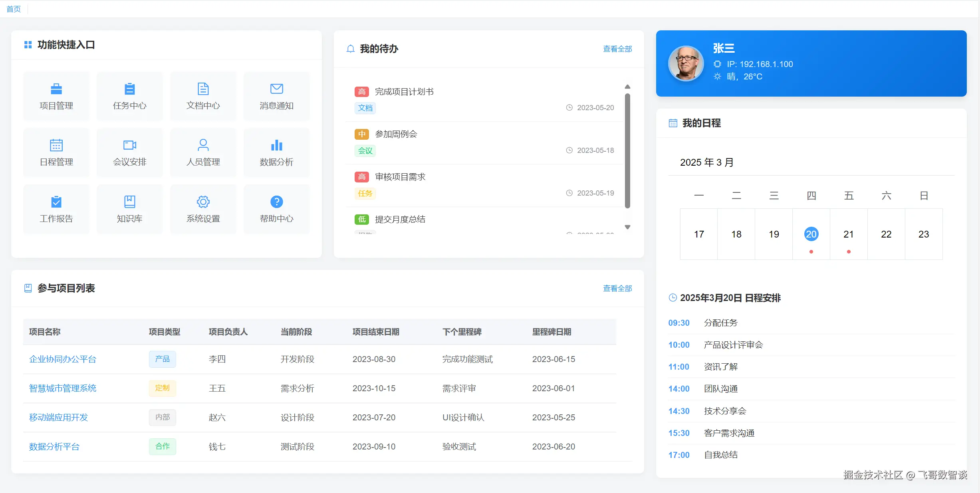This screenshot has width=980, height=493.
Task: Click 查看全部 in 我的待办 panel
Action: click(x=617, y=49)
